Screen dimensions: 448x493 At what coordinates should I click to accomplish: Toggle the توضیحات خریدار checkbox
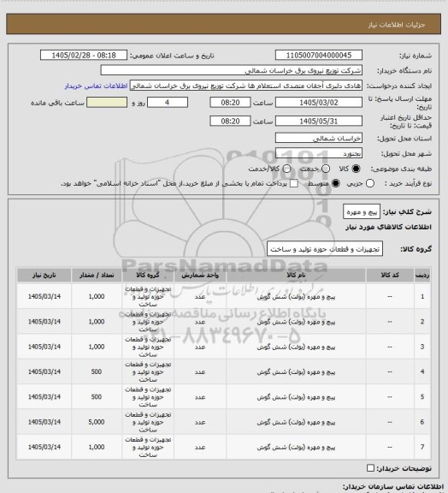point(370,468)
